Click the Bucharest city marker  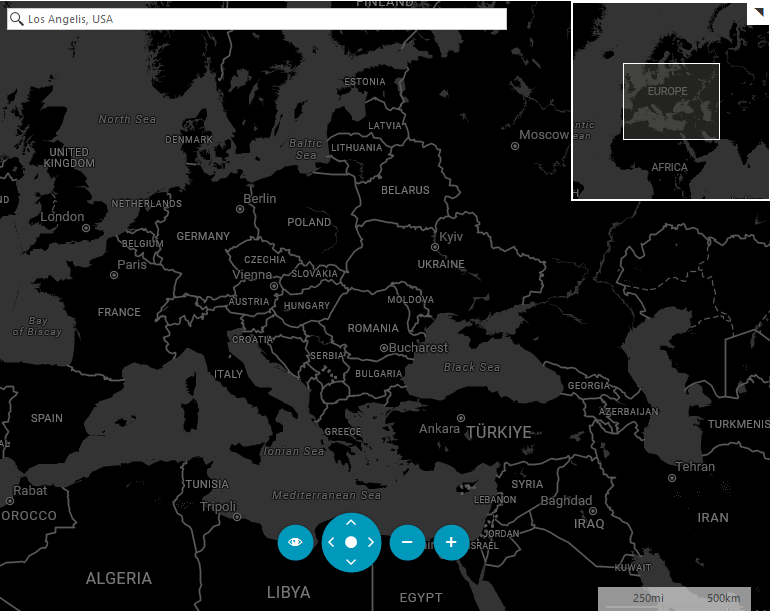coord(384,348)
